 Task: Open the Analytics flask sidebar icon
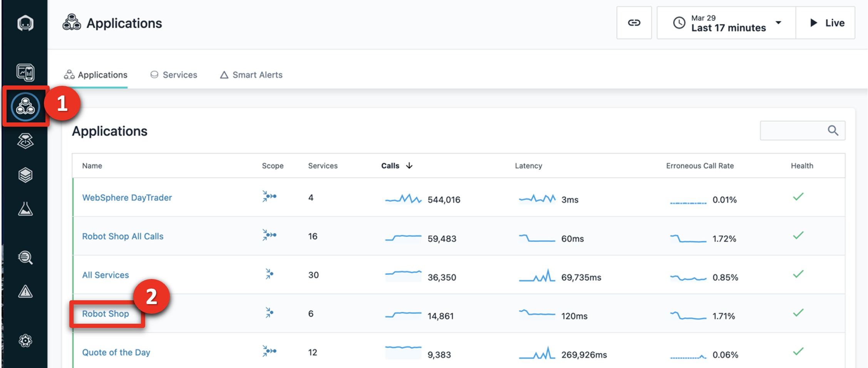(25, 209)
